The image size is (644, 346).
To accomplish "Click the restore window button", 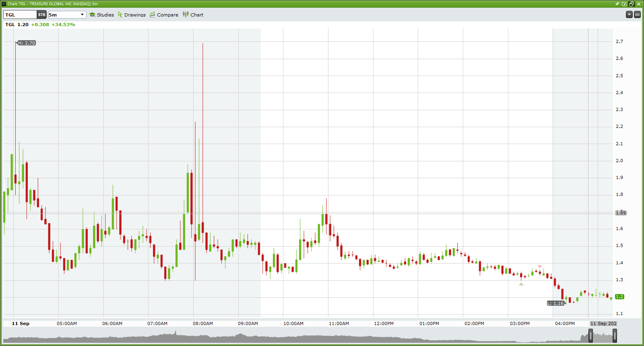I will coord(632,4).
